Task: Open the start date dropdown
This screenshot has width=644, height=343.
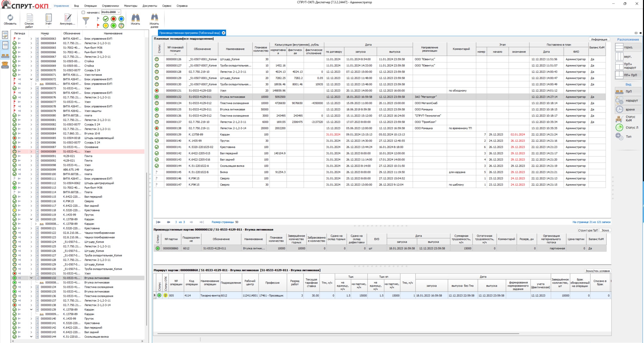Action: pos(119,12)
